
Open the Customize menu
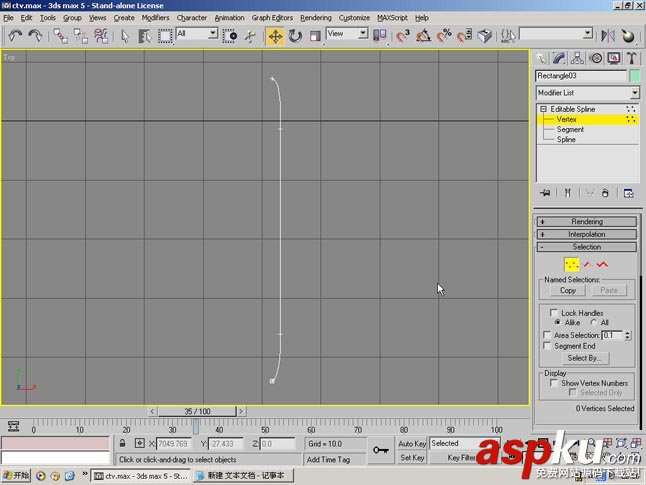354,18
